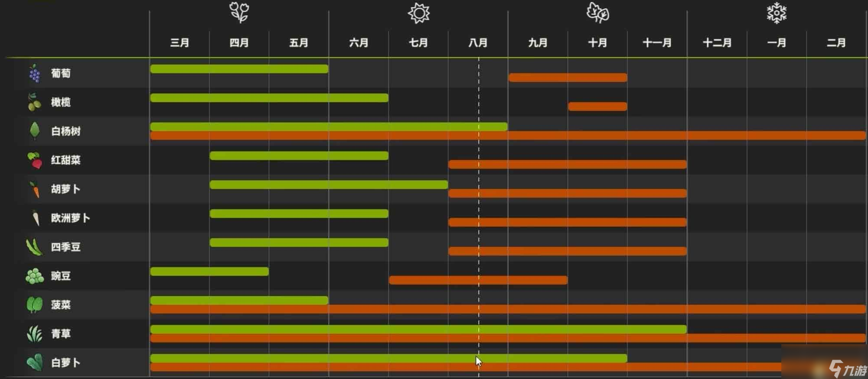868x379 pixels.
Task: Select the 六月 month column header
Action: pyautogui.click(x=359, y=43)
